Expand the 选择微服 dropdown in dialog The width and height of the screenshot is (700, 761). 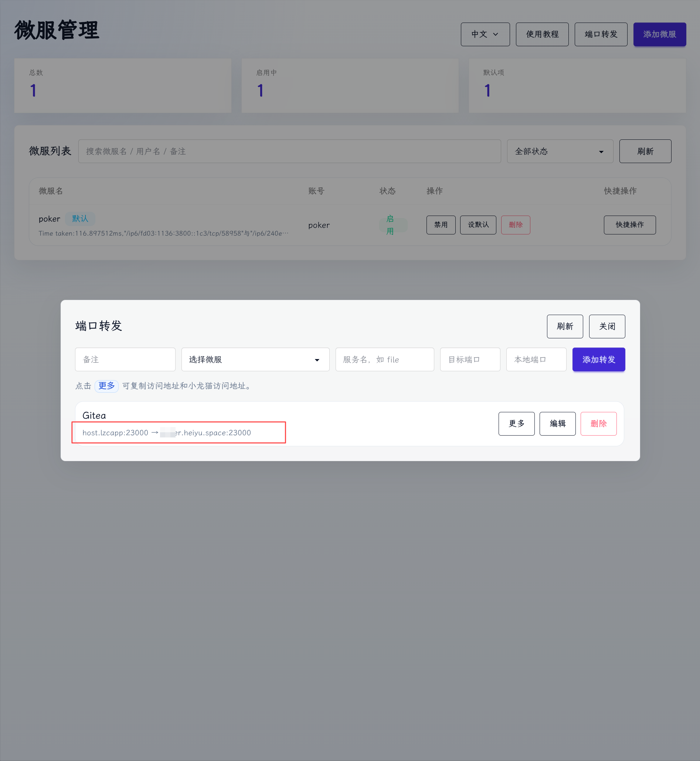255,359
